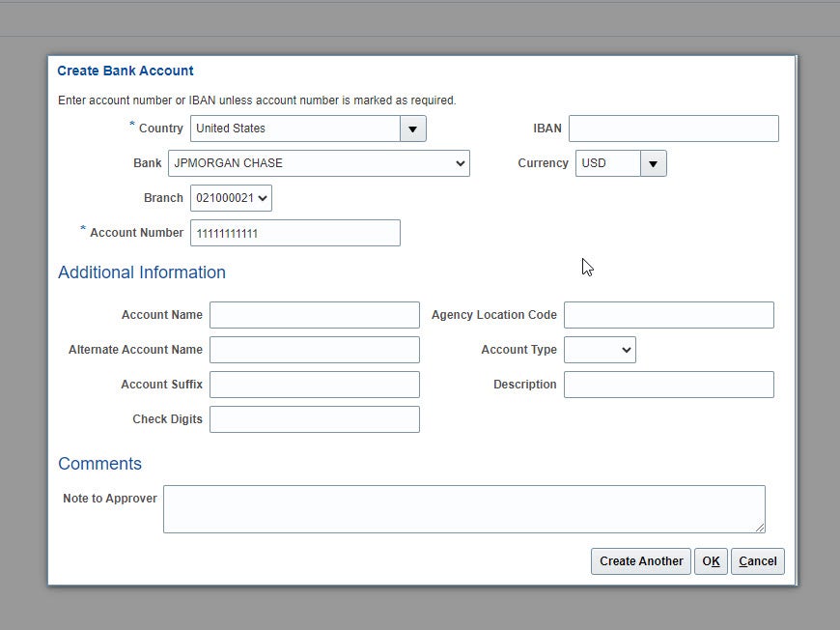Click the OK button

click(x=711, y=560)
